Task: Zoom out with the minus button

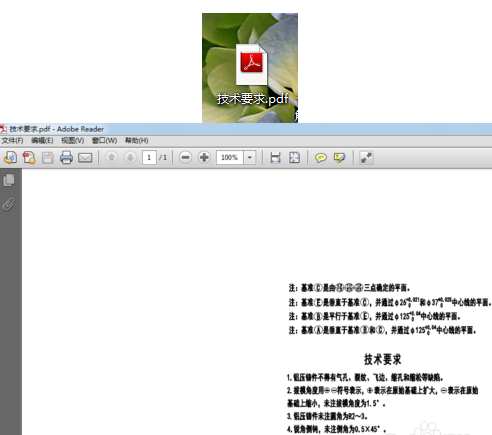Action: [186, 157]
